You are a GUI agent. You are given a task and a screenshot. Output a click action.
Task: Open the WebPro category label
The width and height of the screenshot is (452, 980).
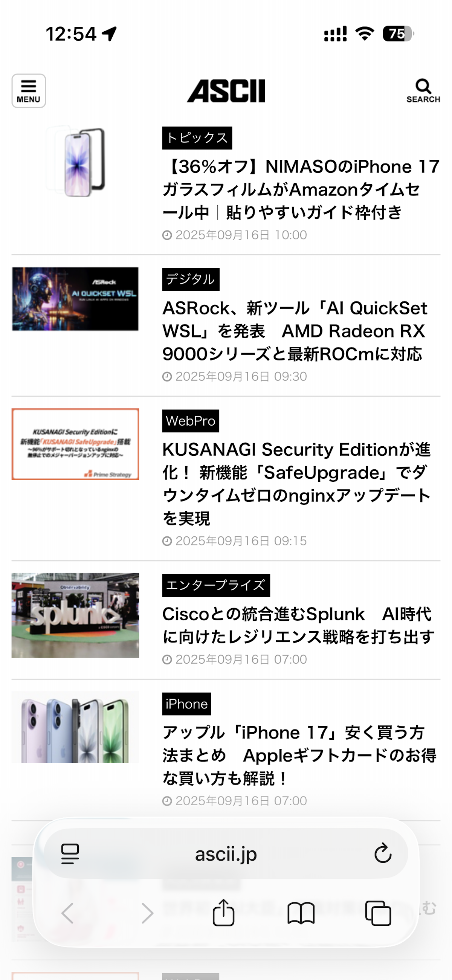pyautogui.click(x=191, y=421)
